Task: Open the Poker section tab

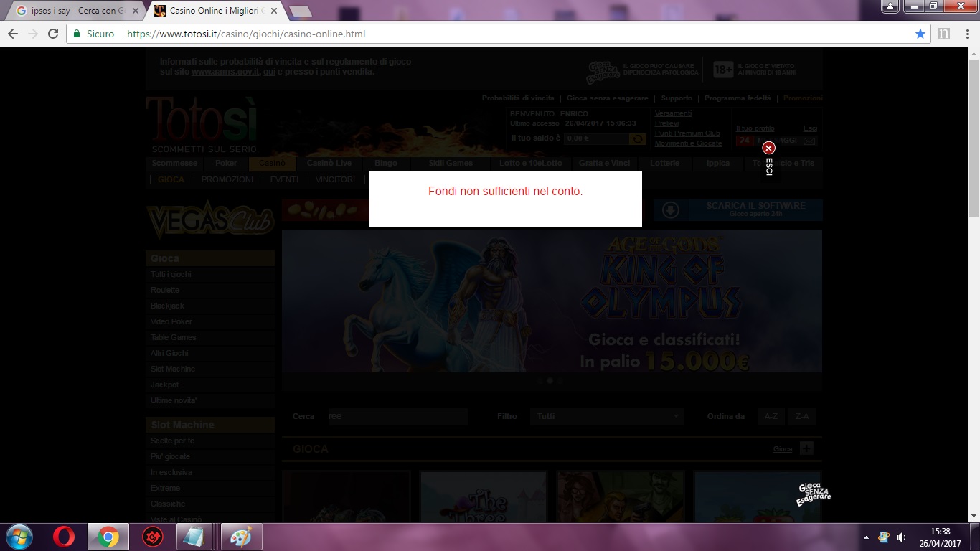Action: click(x=226, y=163)
